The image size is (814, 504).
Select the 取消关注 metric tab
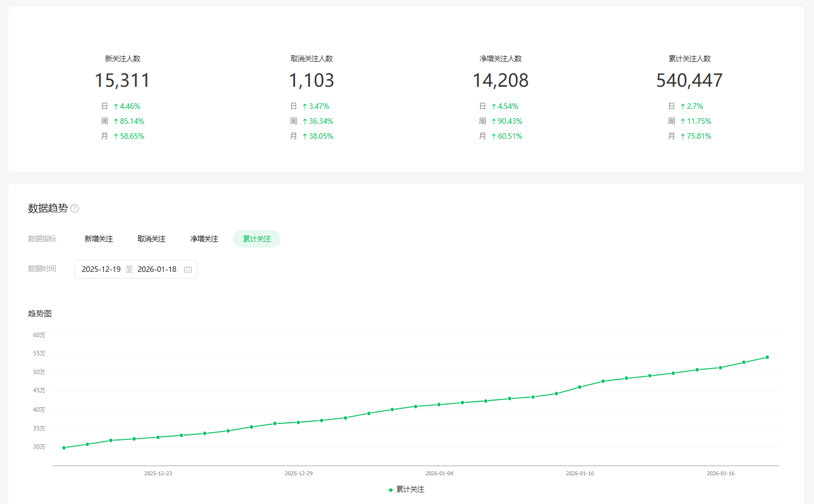[151, 239]
